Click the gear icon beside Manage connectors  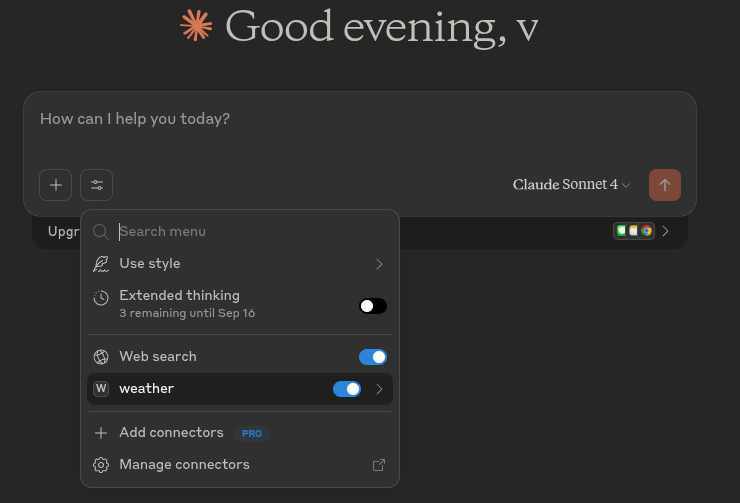point(101,465)
